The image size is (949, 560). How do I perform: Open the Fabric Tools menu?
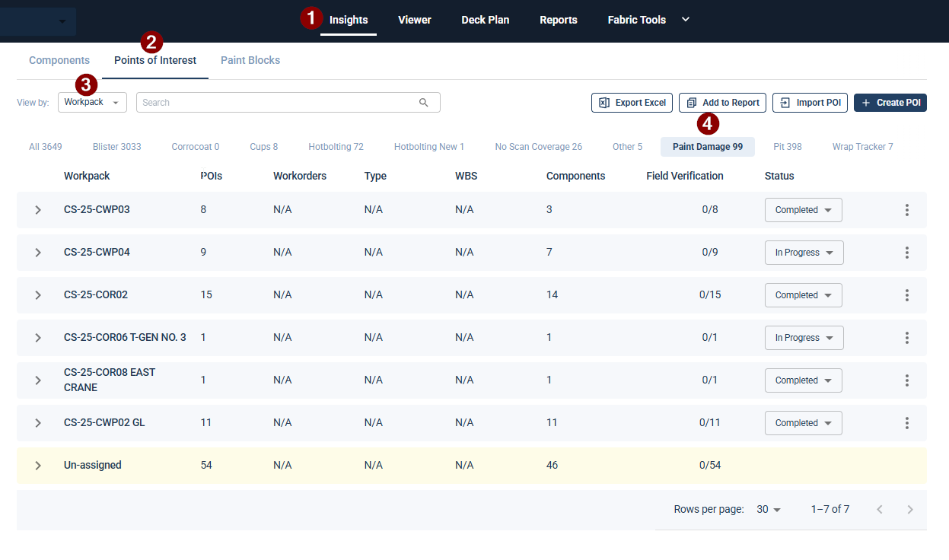pyautogui.click(x=648, y=20)
